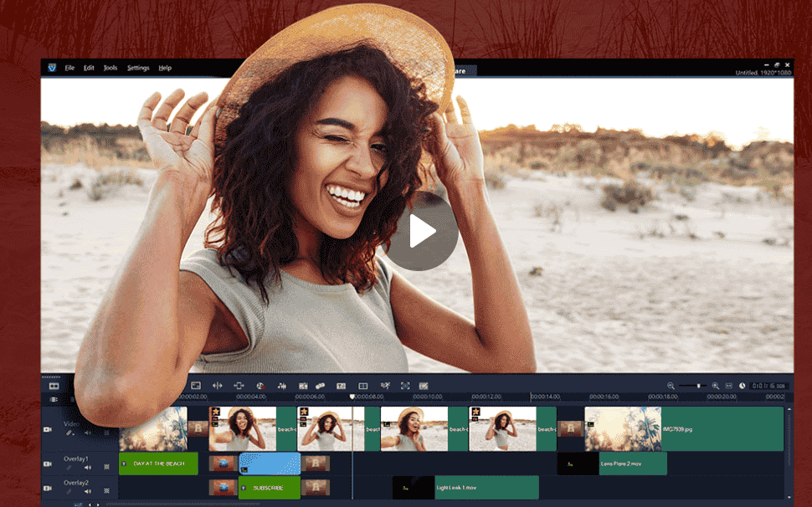
Task: Click the project duration clock icon
Action: [742, 386]
